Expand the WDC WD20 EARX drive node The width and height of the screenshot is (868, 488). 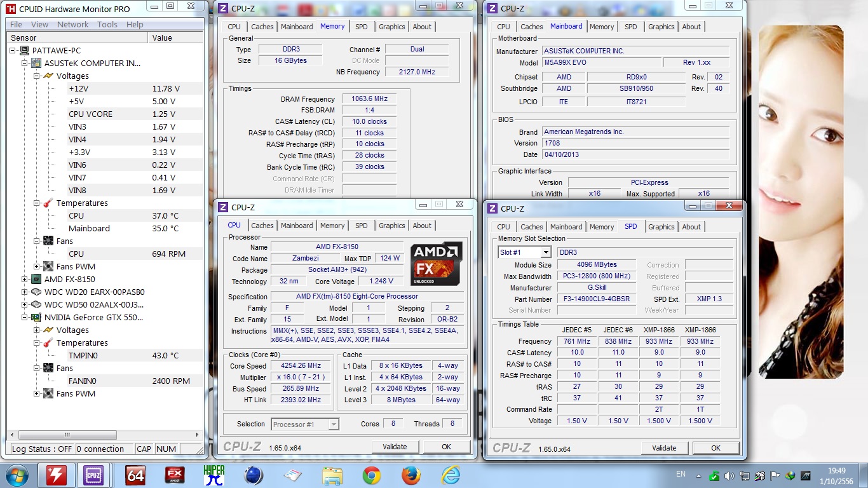click(25, 292)
